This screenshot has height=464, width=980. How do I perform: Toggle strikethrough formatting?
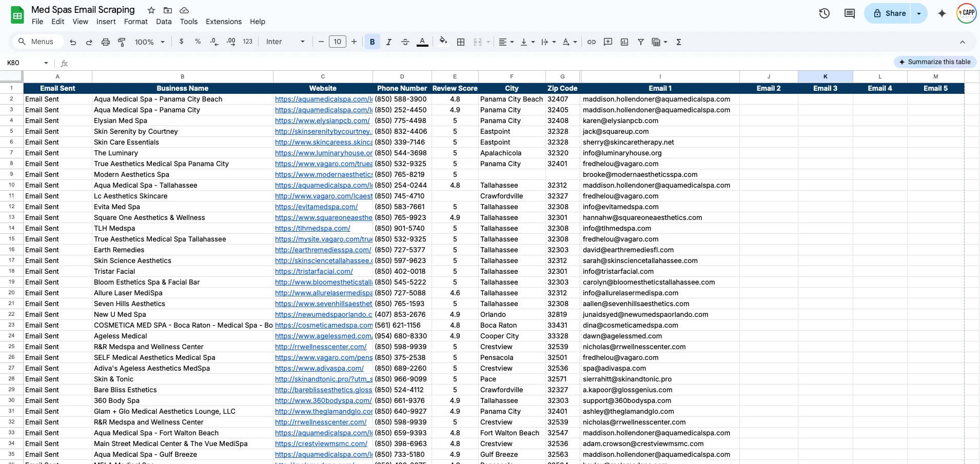click(x=405, y=42)
